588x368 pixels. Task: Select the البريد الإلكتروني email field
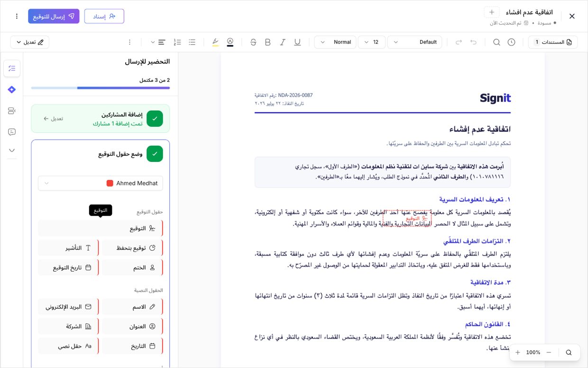coord(68,307)
